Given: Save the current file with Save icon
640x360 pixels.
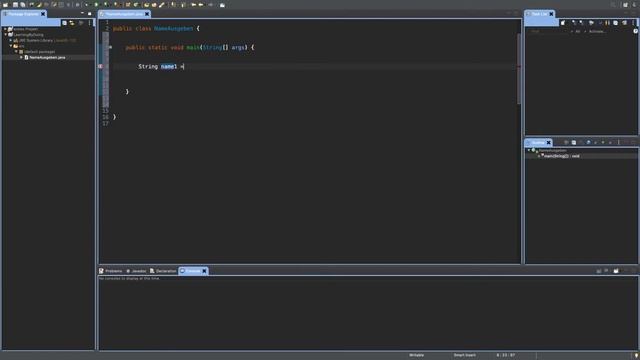Looking at the screenshot, I should [x=15, y=5].
